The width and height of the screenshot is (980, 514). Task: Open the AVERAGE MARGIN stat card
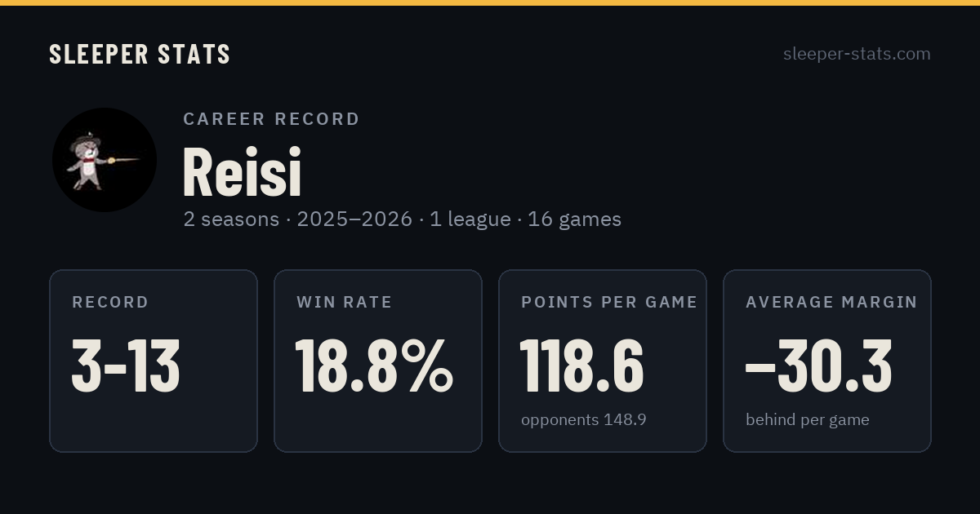827,361
